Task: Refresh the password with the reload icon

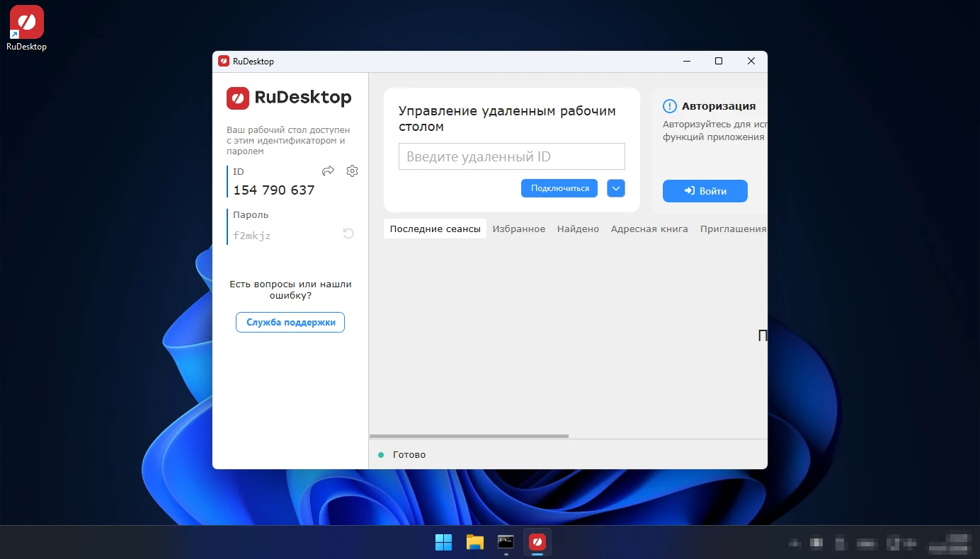Action: [x=348, y=234]
